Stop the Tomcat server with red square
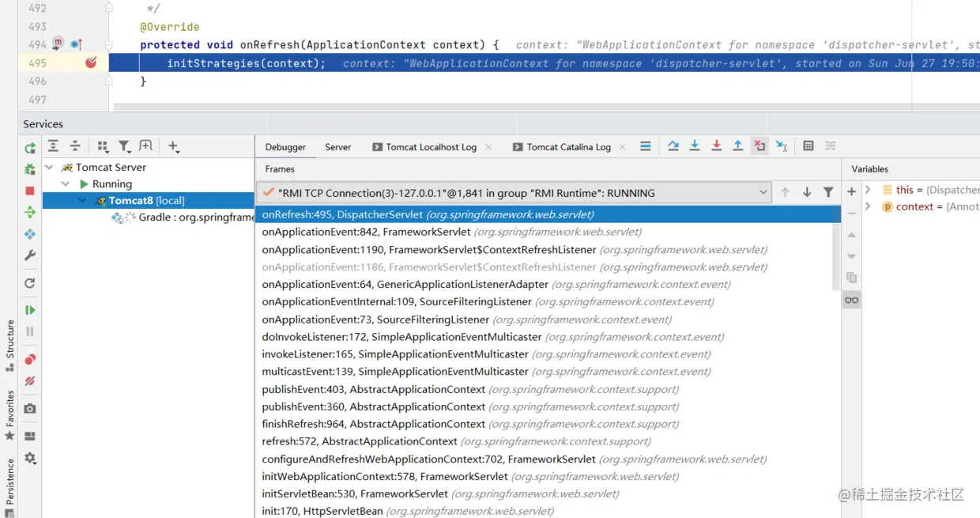This screenshot has height=518, width=980. (x=30, y=191)
